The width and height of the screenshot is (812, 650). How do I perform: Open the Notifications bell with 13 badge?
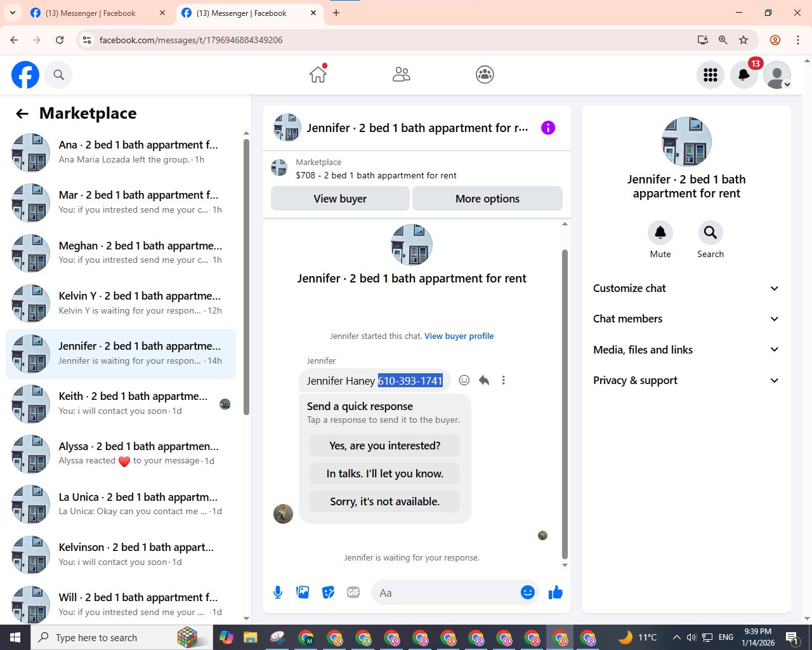coord(744,75)
